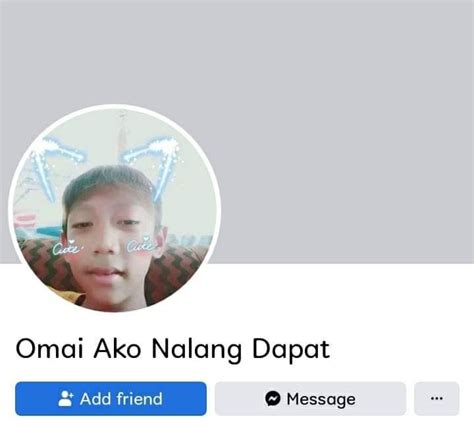
Task: Click the Add friend text label
Action: click(x=121, y=399)
